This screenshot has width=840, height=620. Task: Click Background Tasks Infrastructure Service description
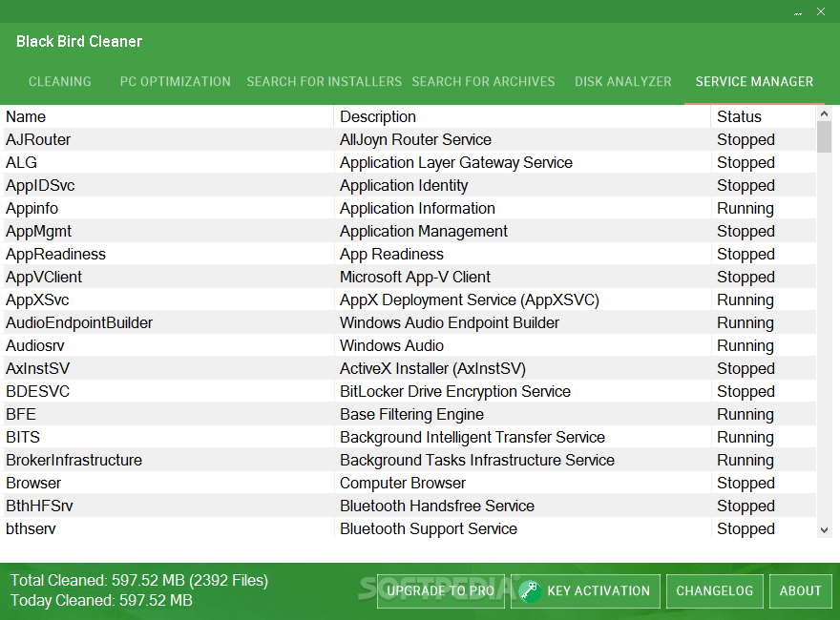[x=477, y=461]
